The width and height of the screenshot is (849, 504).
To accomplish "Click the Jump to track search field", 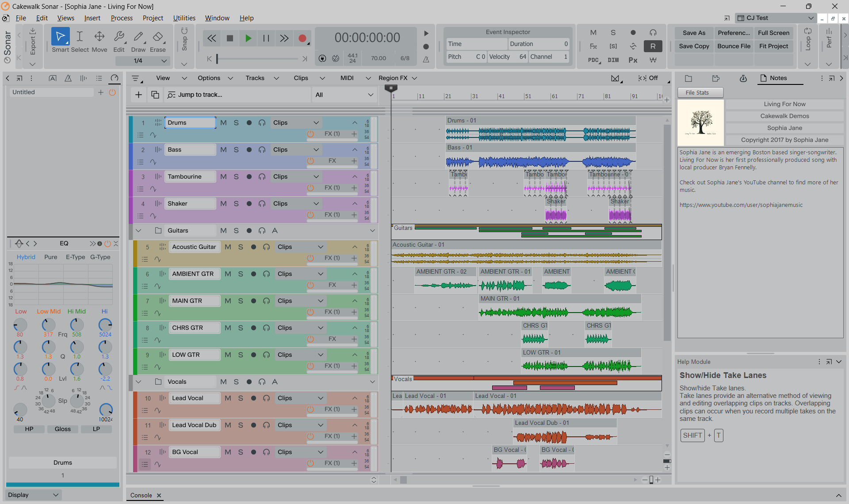I will click(x=237, y=95).
